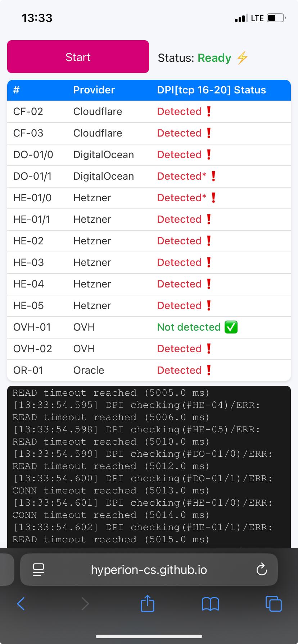Open the Share sheet icon
Viewport: 298px width, 644px height.
coord(147,603)
